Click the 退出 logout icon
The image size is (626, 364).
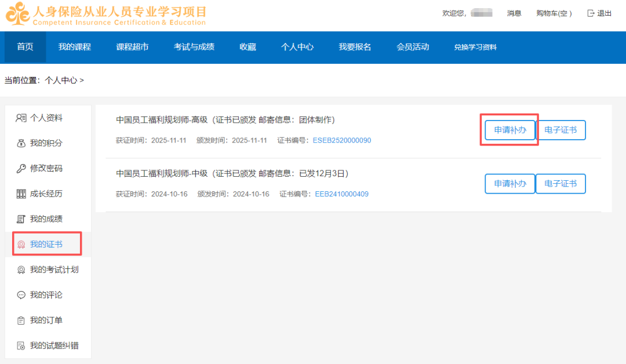591,13
